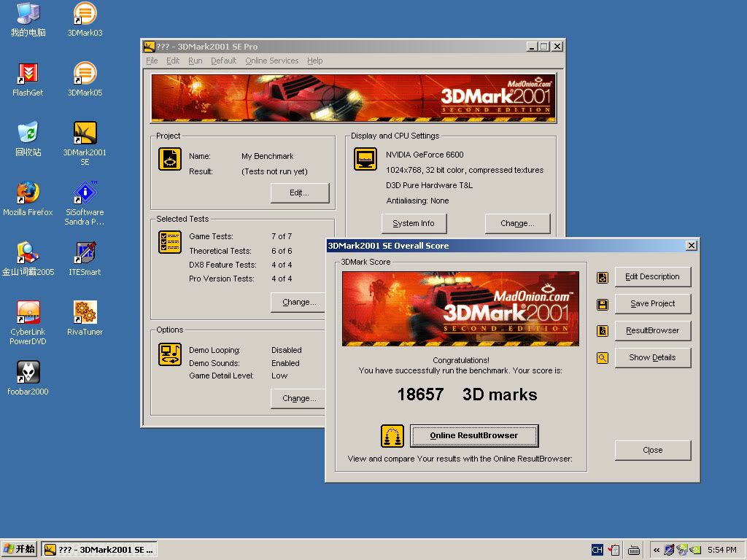The image size is (747, 560).
Task: Click the Show Details button
Action: 653,357
